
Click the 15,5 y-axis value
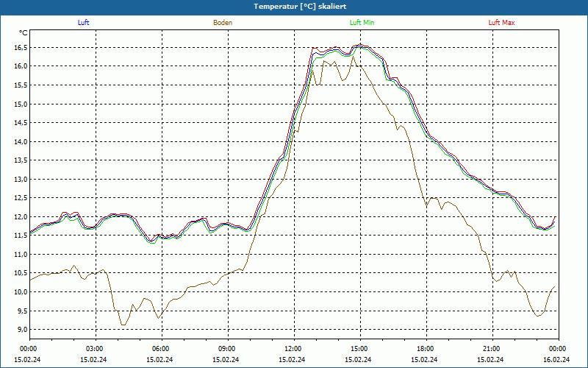coord(21,85)
